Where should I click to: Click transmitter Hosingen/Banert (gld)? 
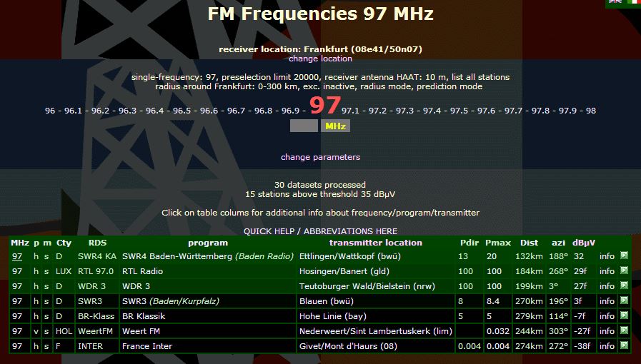344,271
